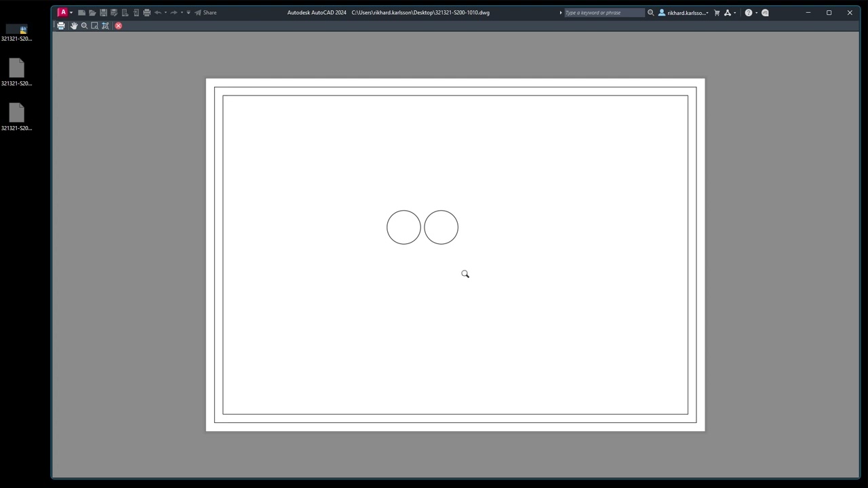Image resolution: width=868 pixels, height=488 pixels.
Task: Click the Save As icon
Action: tap(114, 12)
